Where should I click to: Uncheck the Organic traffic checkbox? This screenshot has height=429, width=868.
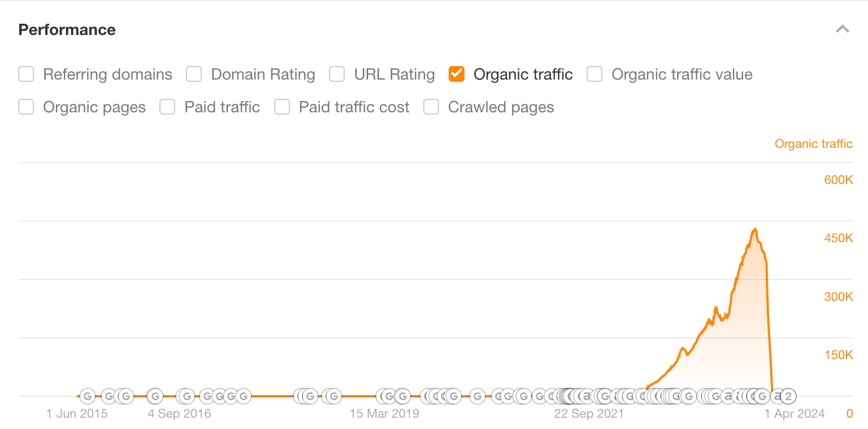pos(456,74)
